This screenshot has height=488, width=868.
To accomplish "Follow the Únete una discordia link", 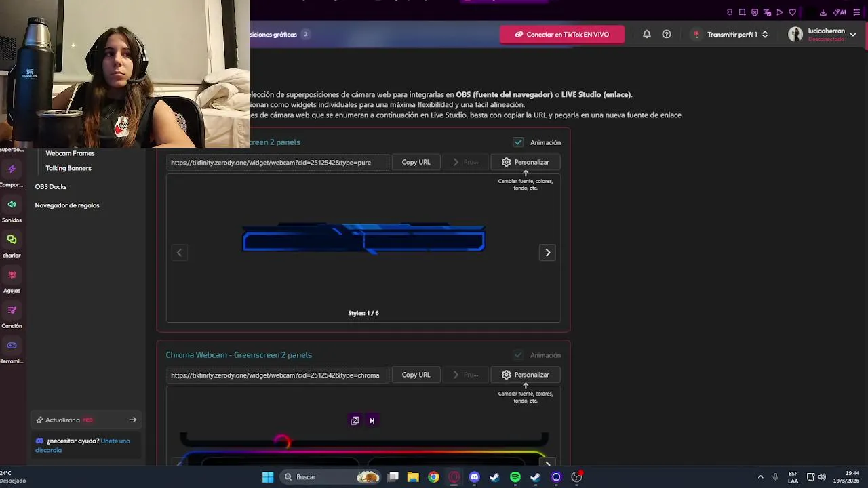I will tap(83, 445).
